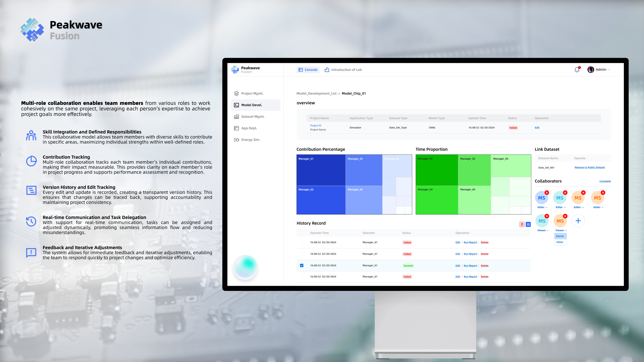Uncheck the selected Success history row checkbox

tap(302, 265)
